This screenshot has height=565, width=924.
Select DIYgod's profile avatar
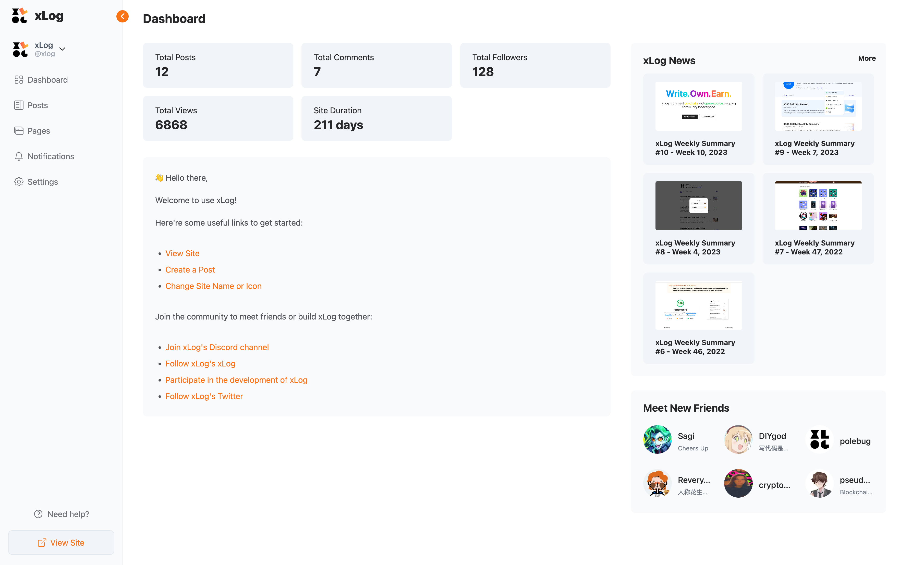(x=738, y=439)
